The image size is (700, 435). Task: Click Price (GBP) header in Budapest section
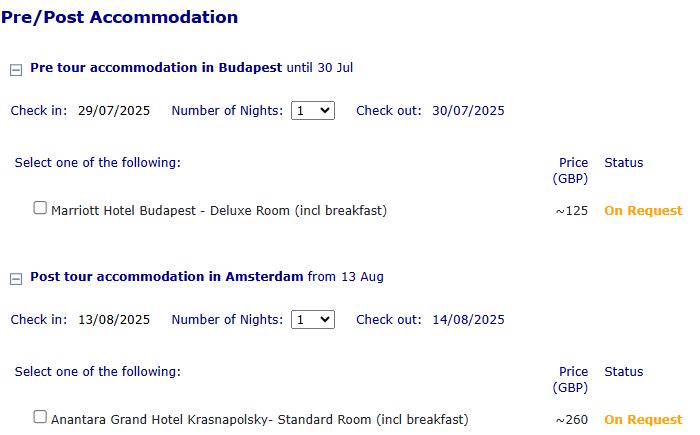pyautogui.click(x=572, y=171)
